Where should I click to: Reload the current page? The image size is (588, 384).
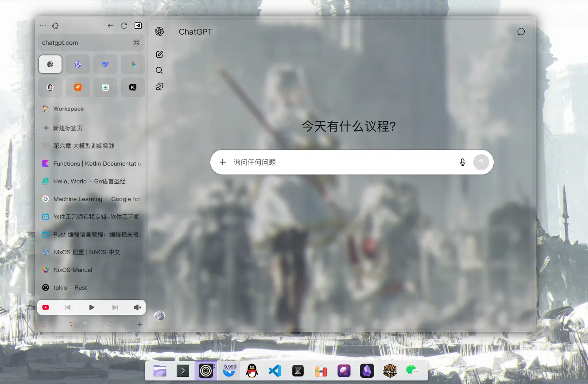[x=124, y=26]
